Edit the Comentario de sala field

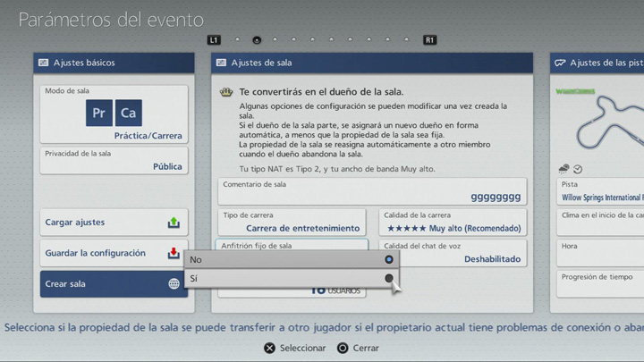point(371,190)
